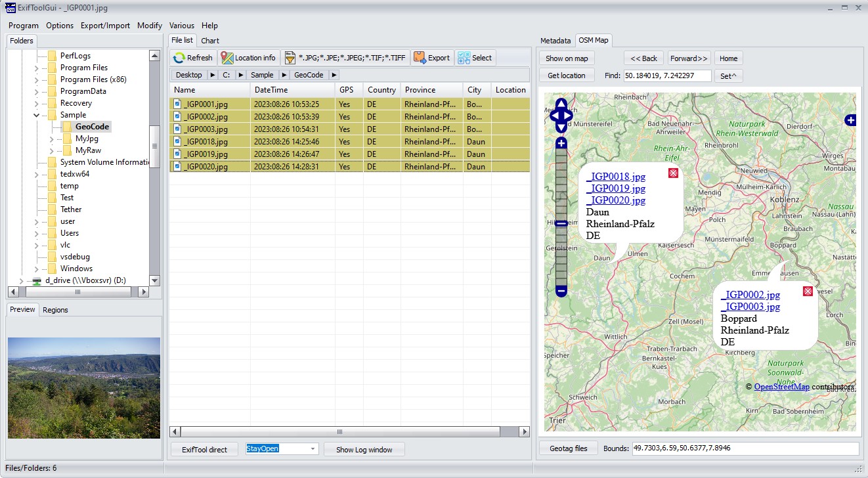Collapse the Sample folder in tree
The height and width of the screenshot is (478, 868).
click(x=37, y=115)
